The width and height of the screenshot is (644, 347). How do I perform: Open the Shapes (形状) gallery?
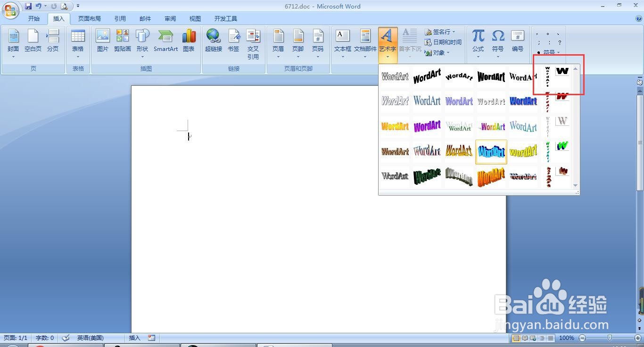point(142,44)
